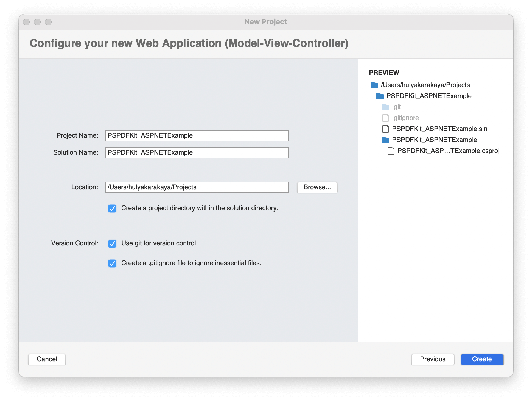
Task: Click the .csproj file icon in preview
Action: pos(391,151)
